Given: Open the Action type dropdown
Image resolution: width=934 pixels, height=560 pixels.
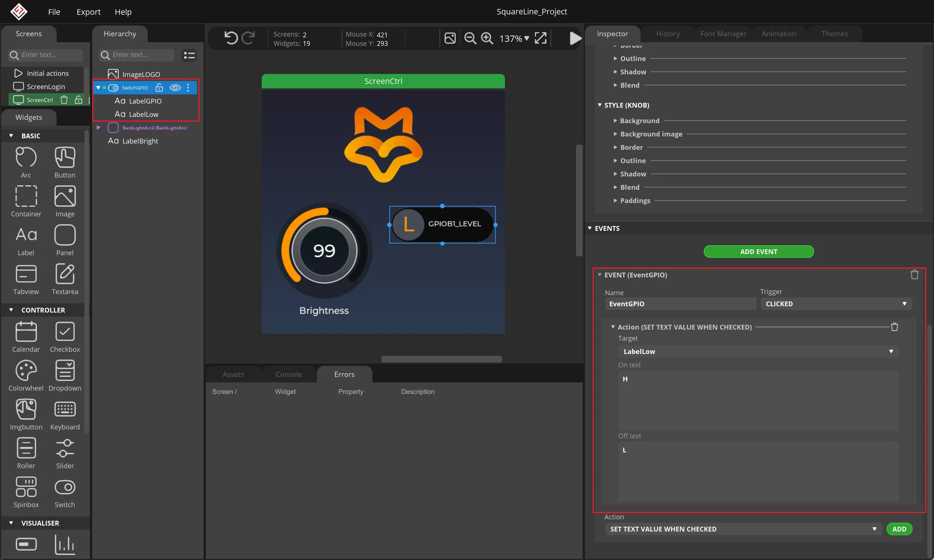Looking at the screenshot, I should [x=743, y=529].
